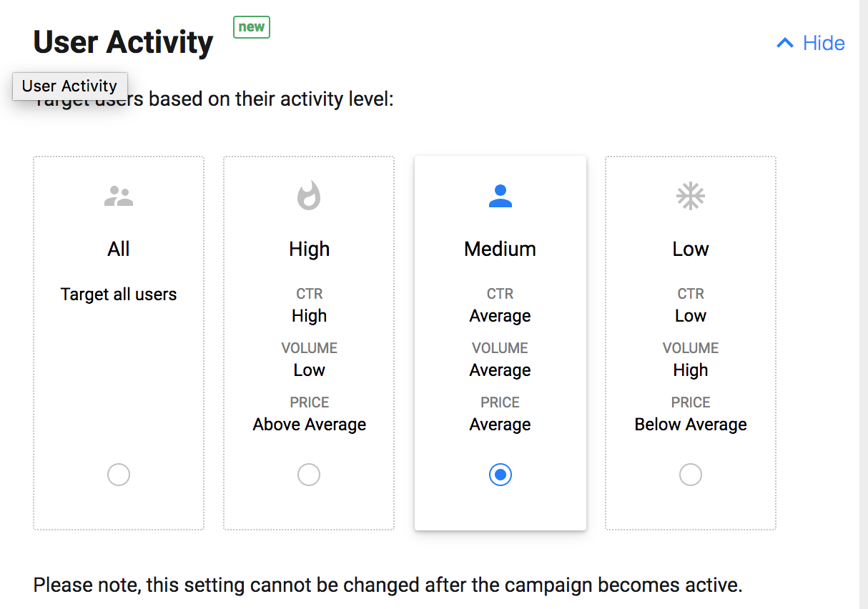The width and height of the screenshot is (868, 609).
Task: Click the green 'new' badge
Action: tap(252, 27)
